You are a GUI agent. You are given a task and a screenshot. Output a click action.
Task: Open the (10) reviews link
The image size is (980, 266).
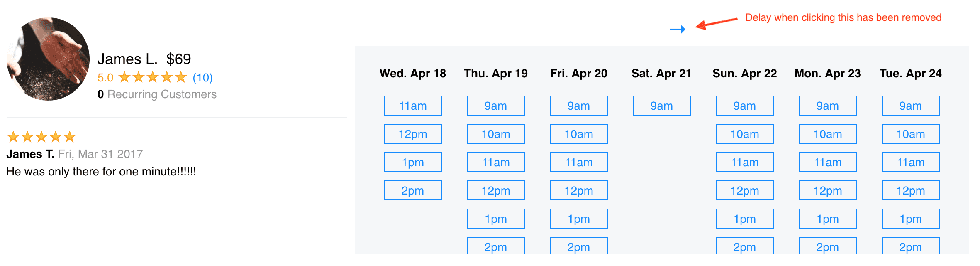tap(202, 78)
